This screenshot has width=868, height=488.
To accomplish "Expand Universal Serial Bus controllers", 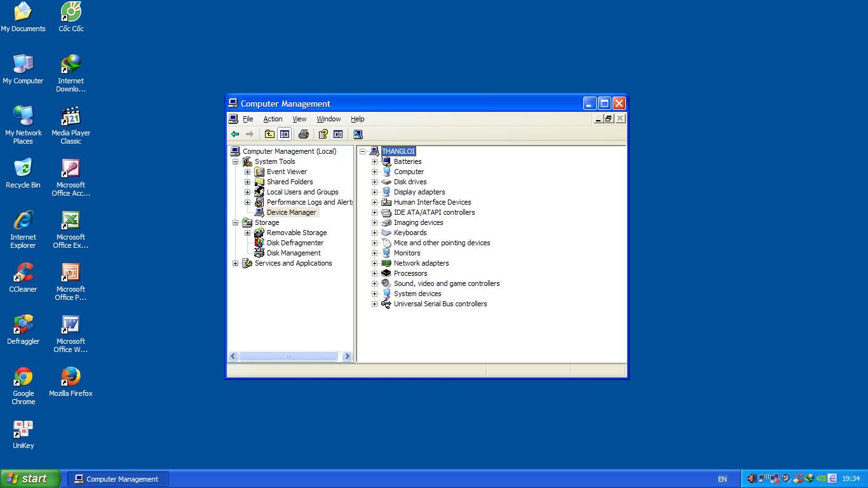I will (x=374, y=304).
